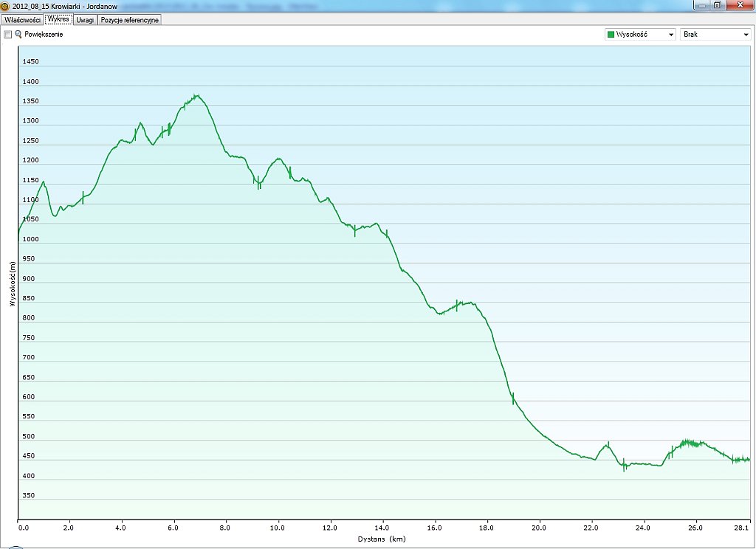
Task: Restore down the window size
Action: click(717, 5)
